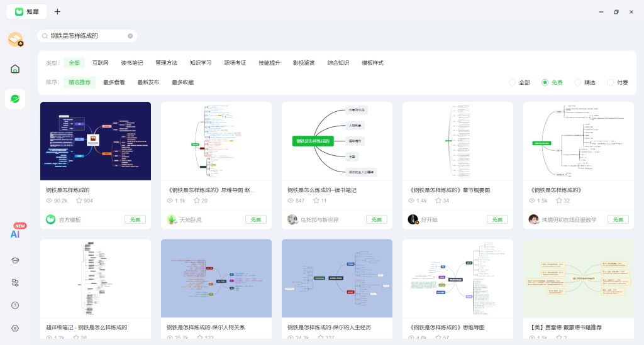Open 保尔的人生经历 template thumbnail
The height and width of the screenshot is (345, 644).
click(337, 278)
